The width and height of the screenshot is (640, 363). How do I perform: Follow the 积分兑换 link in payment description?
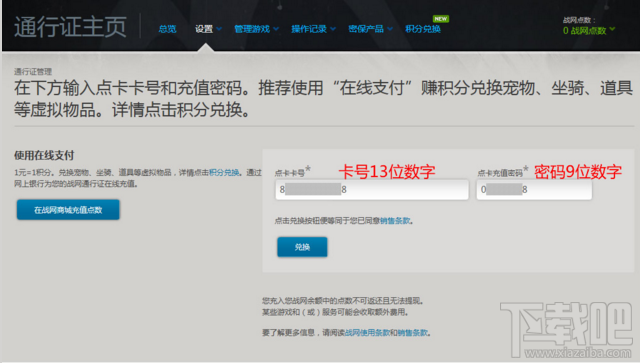tap(224, 172)
